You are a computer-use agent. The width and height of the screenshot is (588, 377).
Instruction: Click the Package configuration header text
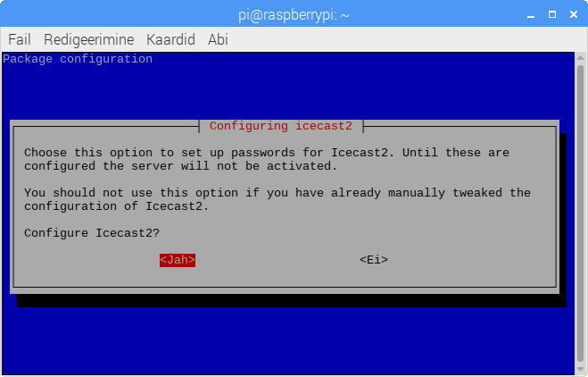(x=78, y=59)
